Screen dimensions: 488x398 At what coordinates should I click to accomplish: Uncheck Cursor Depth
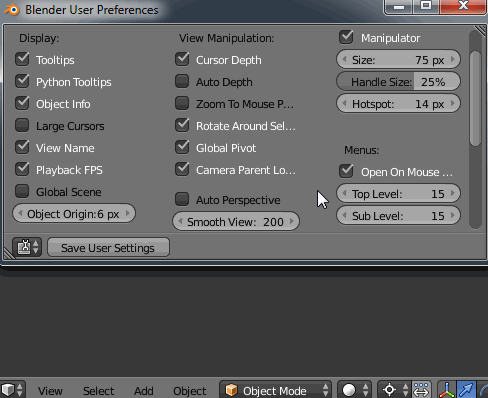pos(182,60)
